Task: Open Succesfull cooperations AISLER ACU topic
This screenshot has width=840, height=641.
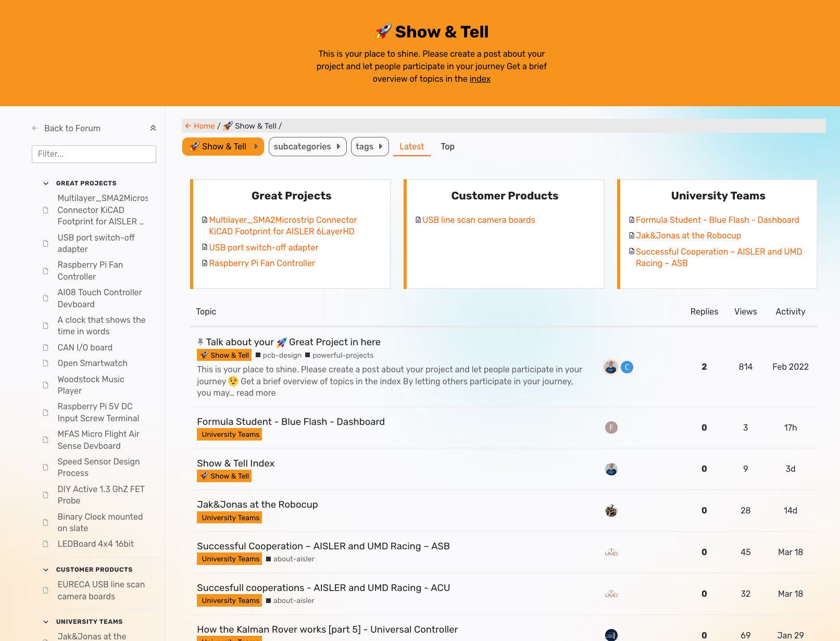Action: [x=323, y=587]
